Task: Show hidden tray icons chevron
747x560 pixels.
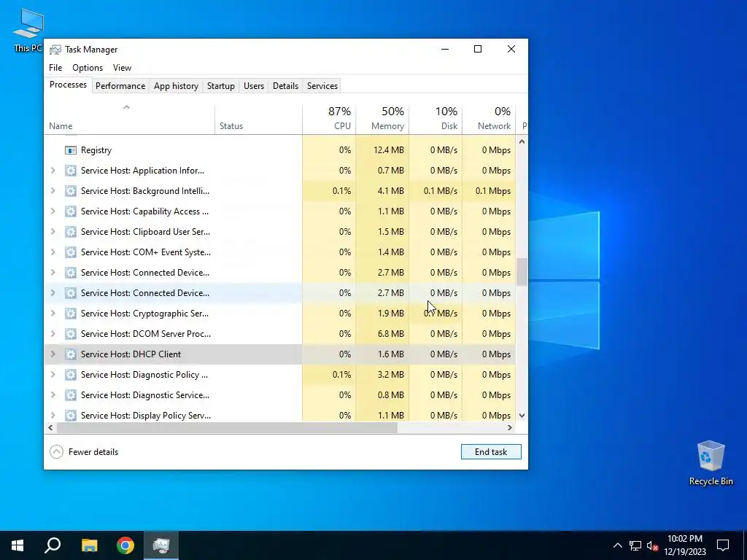Action: (617, 545)
